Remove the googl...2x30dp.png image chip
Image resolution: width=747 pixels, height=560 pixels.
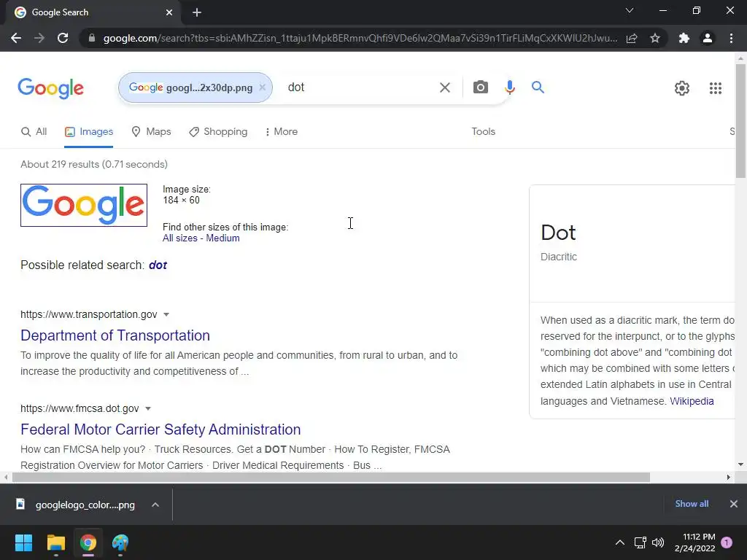(262, 87)
